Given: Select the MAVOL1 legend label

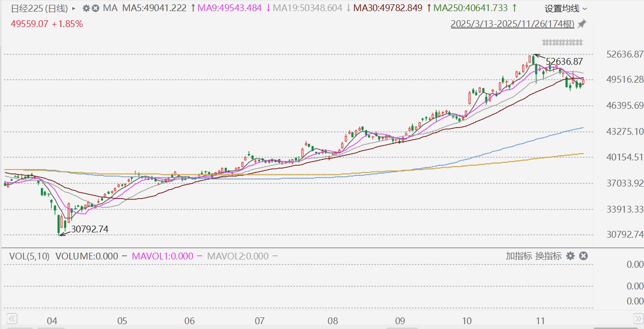Looking at the screenshot, I should tap(162, 256).
